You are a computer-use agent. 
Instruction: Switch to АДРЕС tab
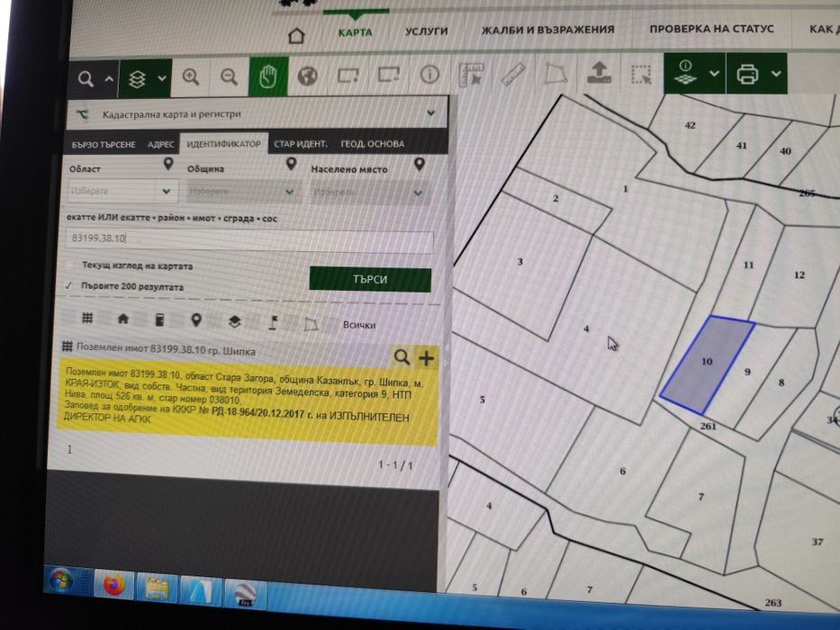pyautogui.click(x=161, y=145)
